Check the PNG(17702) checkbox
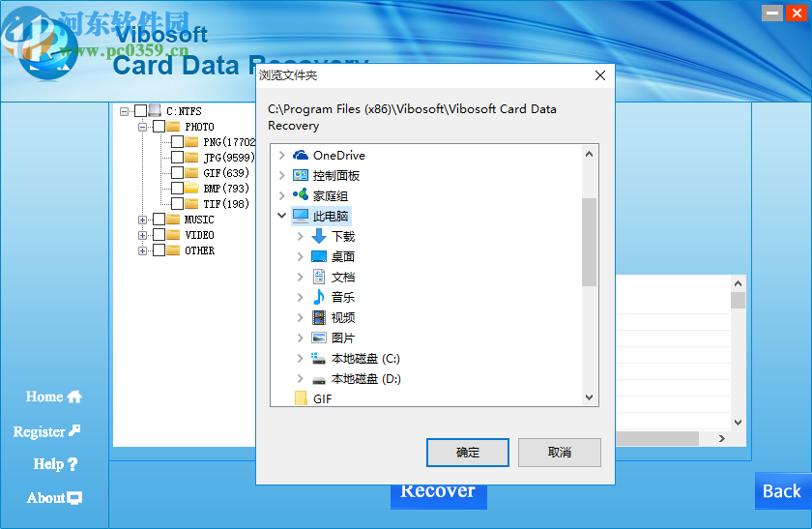812x529 pixels. tap(178, 141)
